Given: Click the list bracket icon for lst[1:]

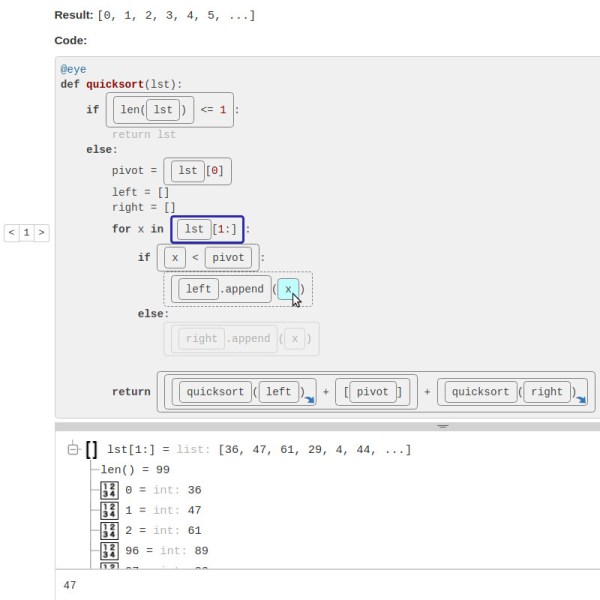Looking at the screenshot, I should pos(91,450).
